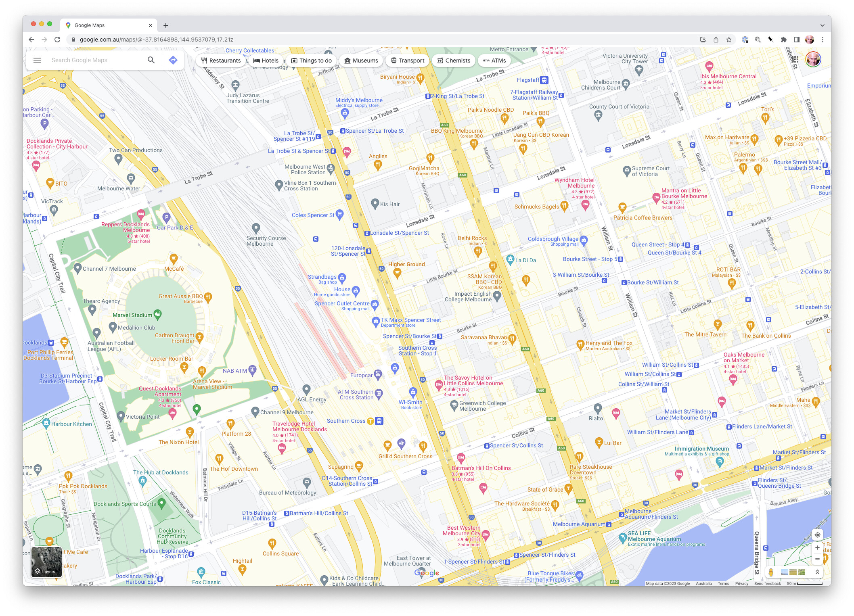Open the Google account avatar on the map
This screenshot has height=616, width=854.
click(813, 59)
